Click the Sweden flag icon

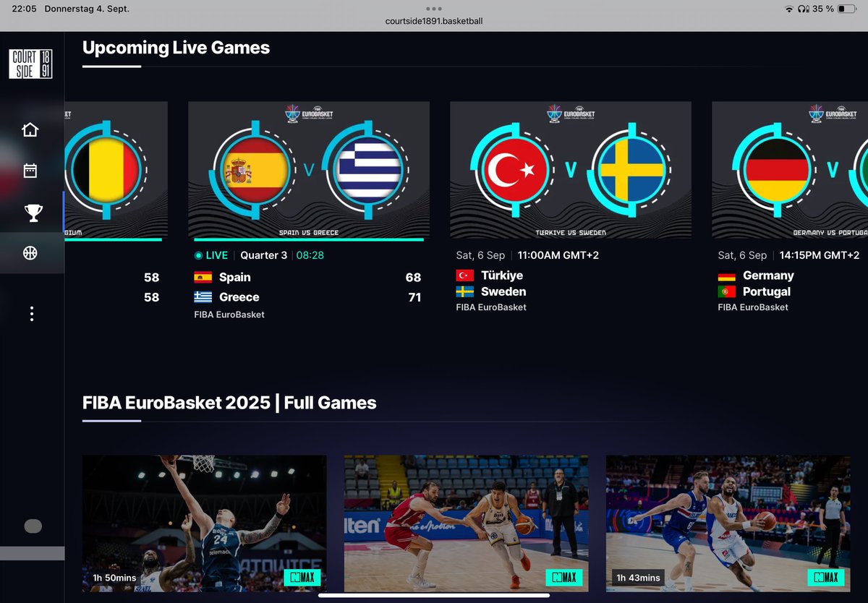(467, 291)
